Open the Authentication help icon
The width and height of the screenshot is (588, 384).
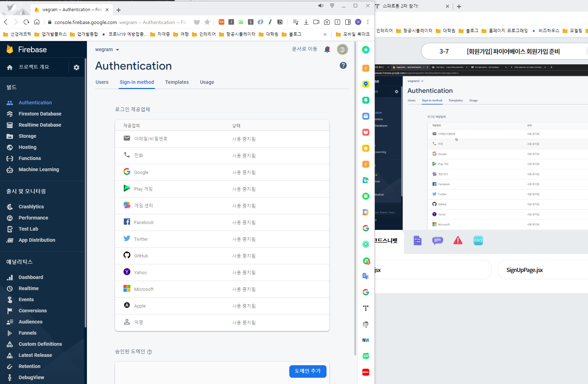(x=343, y=65)
